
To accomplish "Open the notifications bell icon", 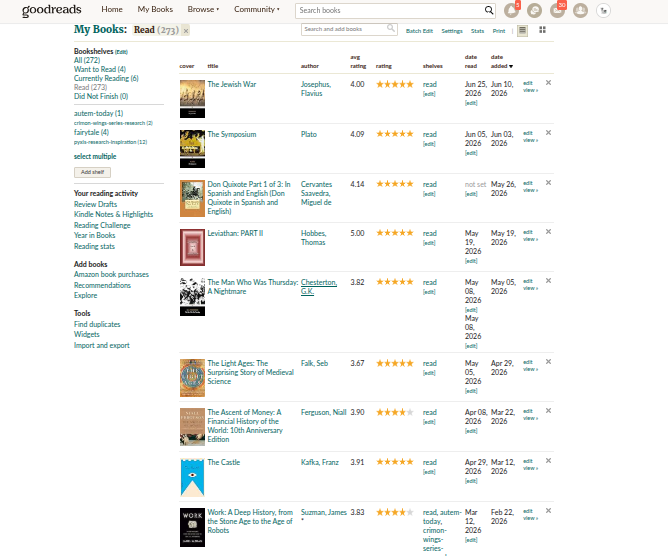I will click(x=511, y=10).
